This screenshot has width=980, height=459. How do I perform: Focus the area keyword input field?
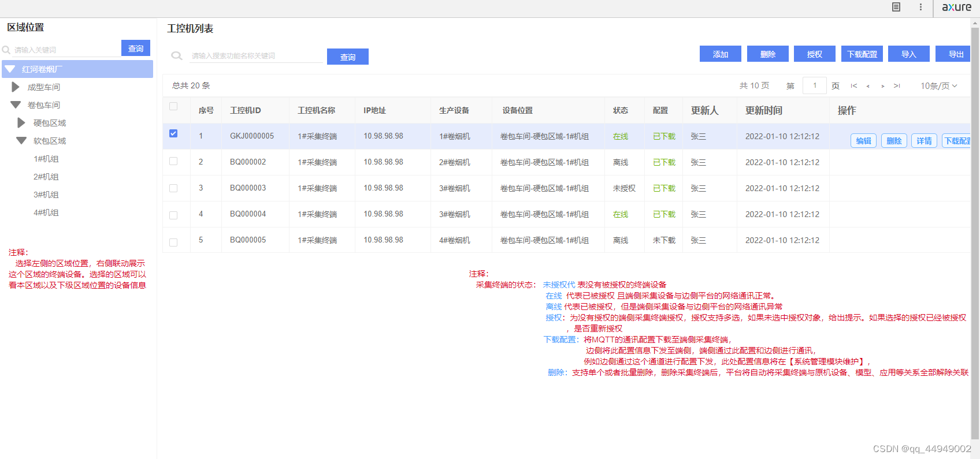click(x=66, y=50)
